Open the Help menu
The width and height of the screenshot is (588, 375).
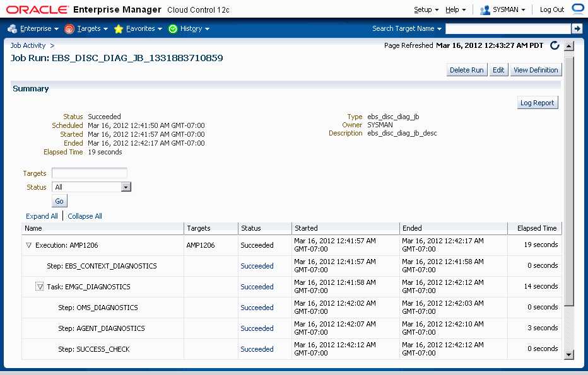(456, 9)
